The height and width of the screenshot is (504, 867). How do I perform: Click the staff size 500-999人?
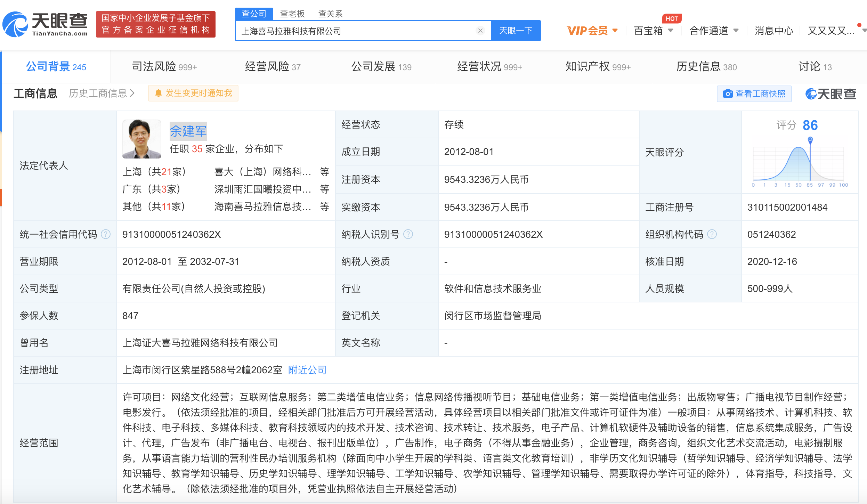[x=770, y=288]
